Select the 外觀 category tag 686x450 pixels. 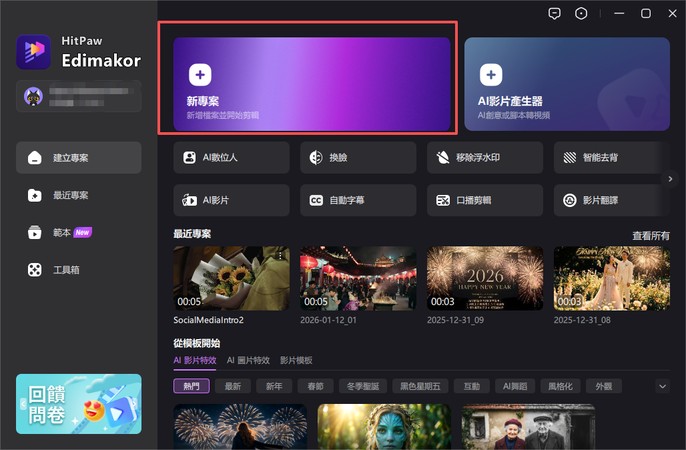tap(604, 386)
